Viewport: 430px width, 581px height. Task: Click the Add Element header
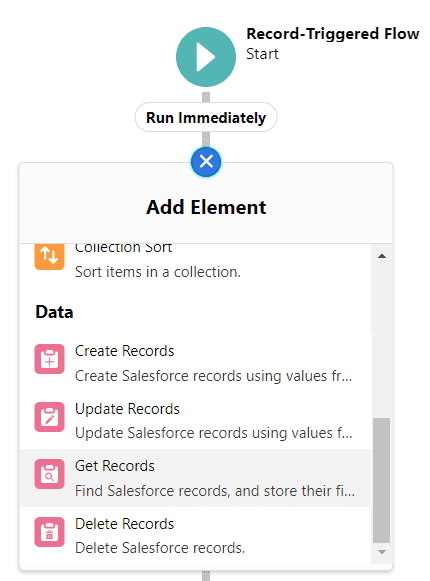click(206, 207)
